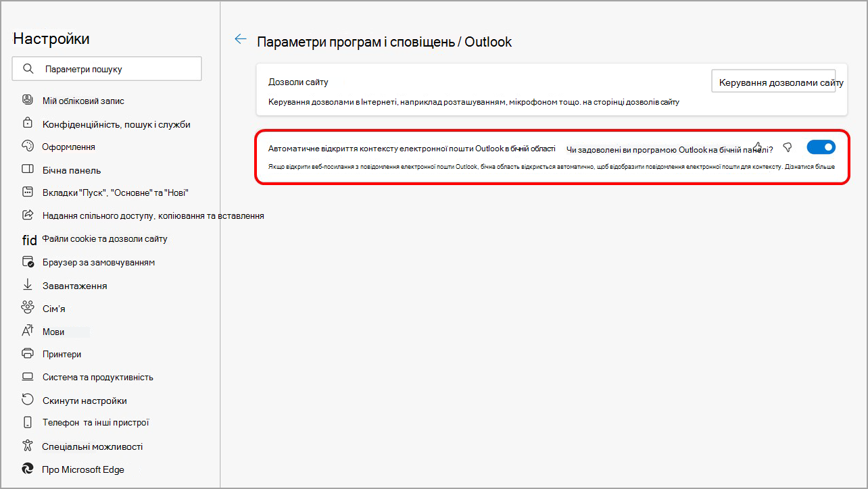Open Мій обліковий запис settings
Screen dimensions: 868x489
pyautogui.click(x=83, y=101)
